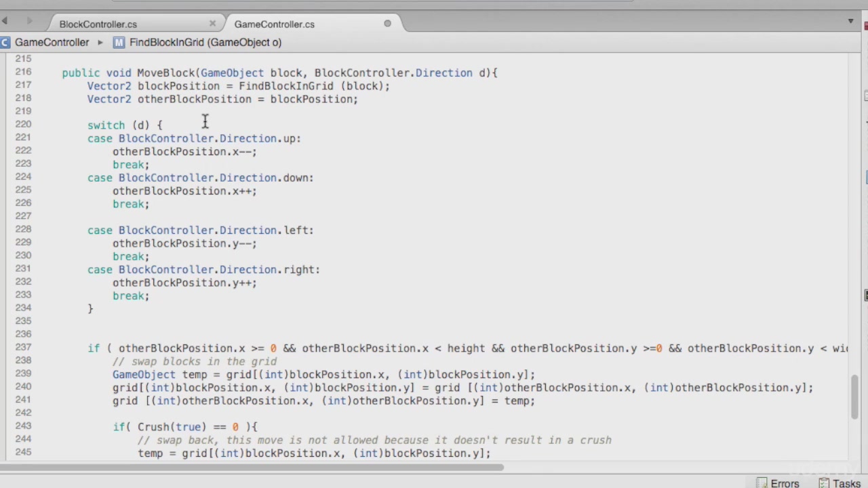Click line number 243 in gutter
Screen dimensions: 868x488
23,426
